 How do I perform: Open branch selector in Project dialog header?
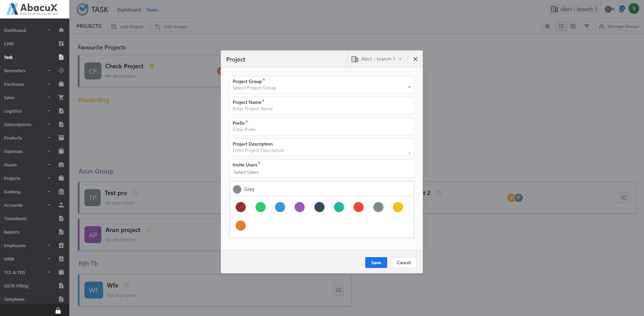tap(377, 59)
